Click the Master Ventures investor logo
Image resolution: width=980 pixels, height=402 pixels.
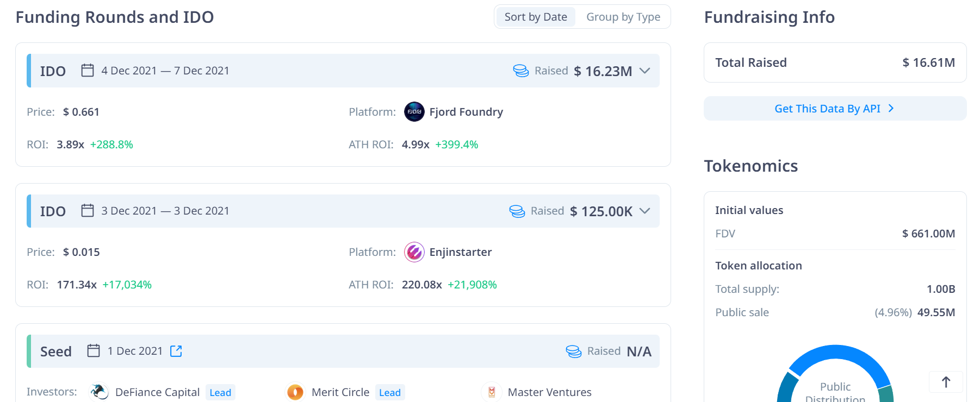492,392
